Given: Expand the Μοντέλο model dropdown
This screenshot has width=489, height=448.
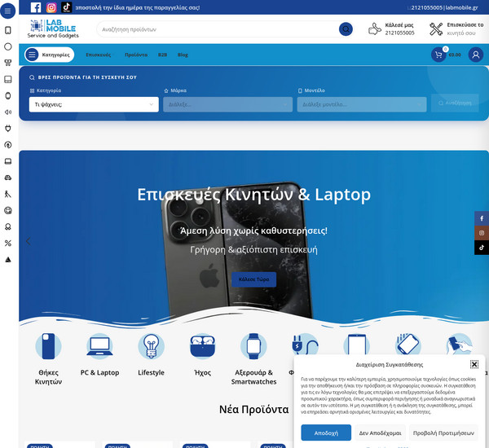Looking at the screenshot, I should [362, 104].
